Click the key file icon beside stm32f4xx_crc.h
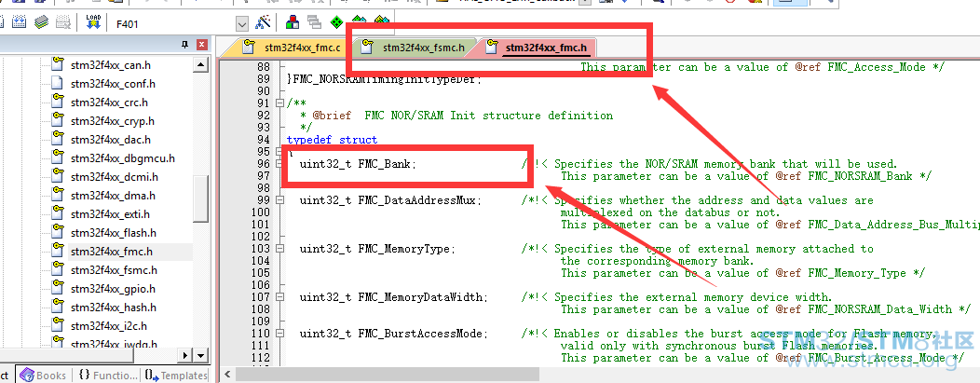 tap(58, 102)
